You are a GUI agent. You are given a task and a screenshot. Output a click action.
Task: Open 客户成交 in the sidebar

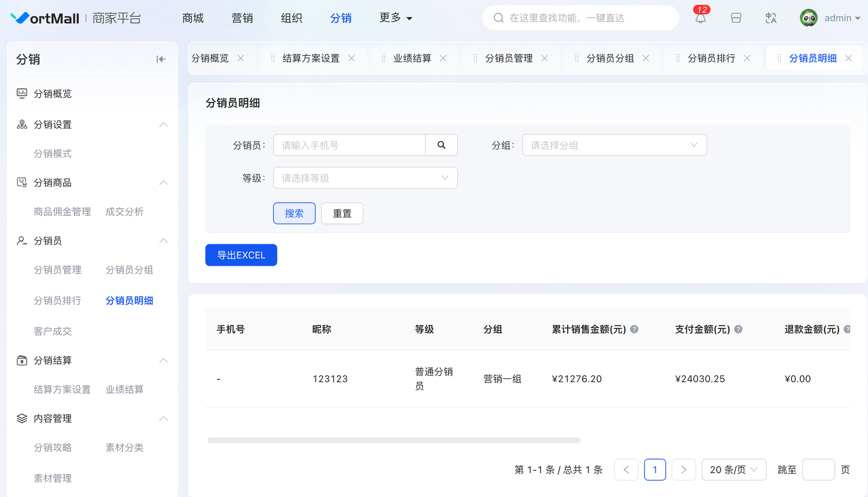coord(53,331)
